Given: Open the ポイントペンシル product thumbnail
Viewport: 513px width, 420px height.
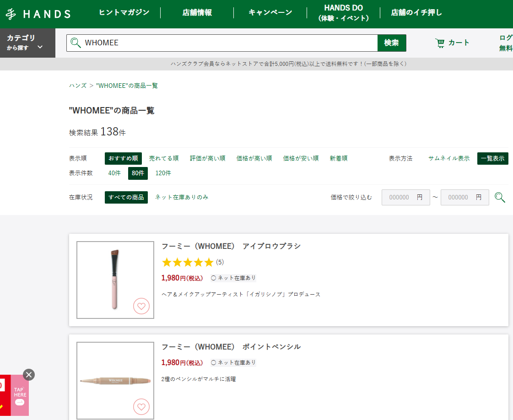Looking at the screenshot, I should click(115, 380).
